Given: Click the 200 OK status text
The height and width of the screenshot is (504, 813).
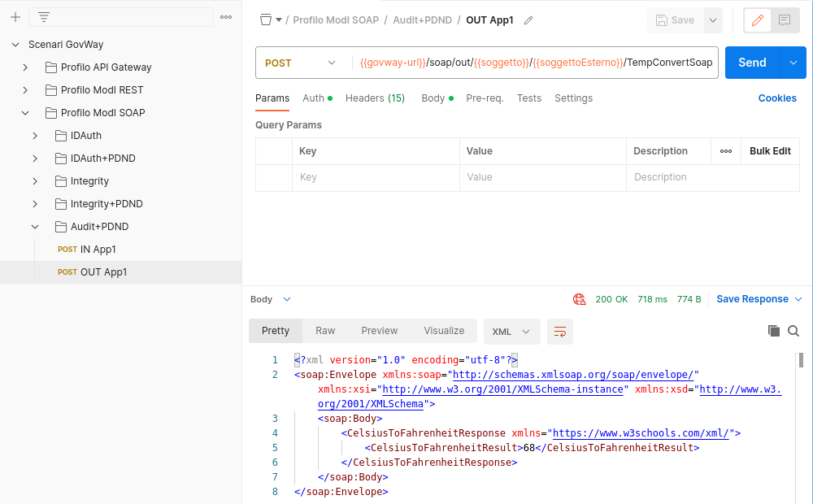Looking at the screenshot, I should (x=612, y=299).
